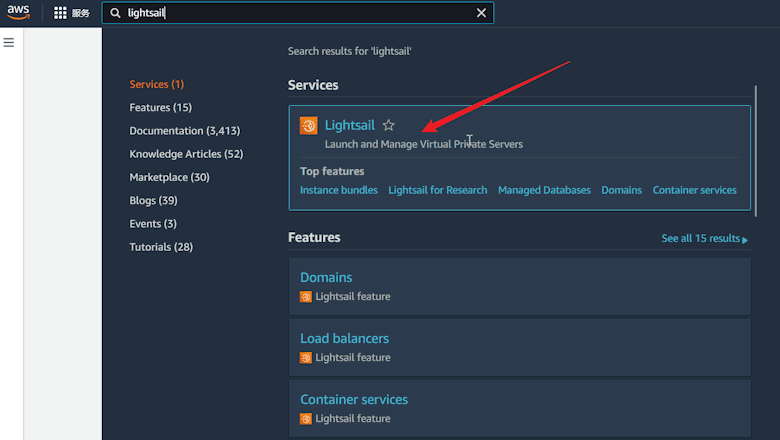The width and height of the screenshot is (780, 440).
Task: Open the services grid menu icon
Action: tap(60, 13)
